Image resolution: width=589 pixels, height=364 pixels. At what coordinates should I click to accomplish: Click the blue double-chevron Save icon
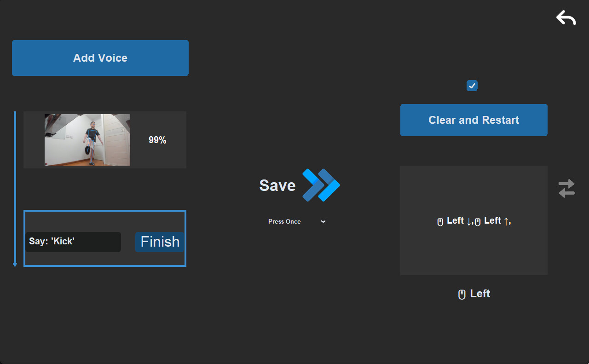click(x=321, y=185)
